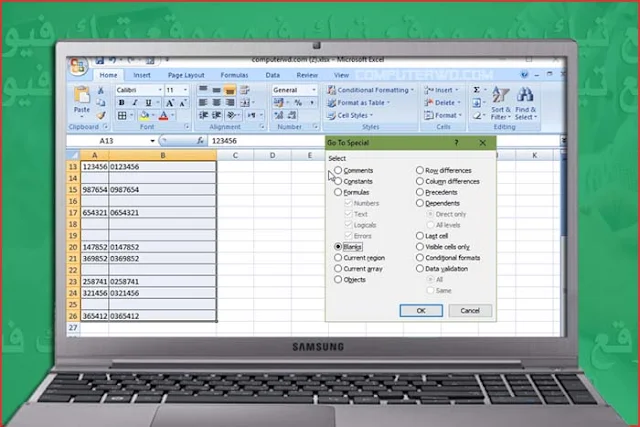Select column B header
The image size is (640, 427).
point(162,155)
